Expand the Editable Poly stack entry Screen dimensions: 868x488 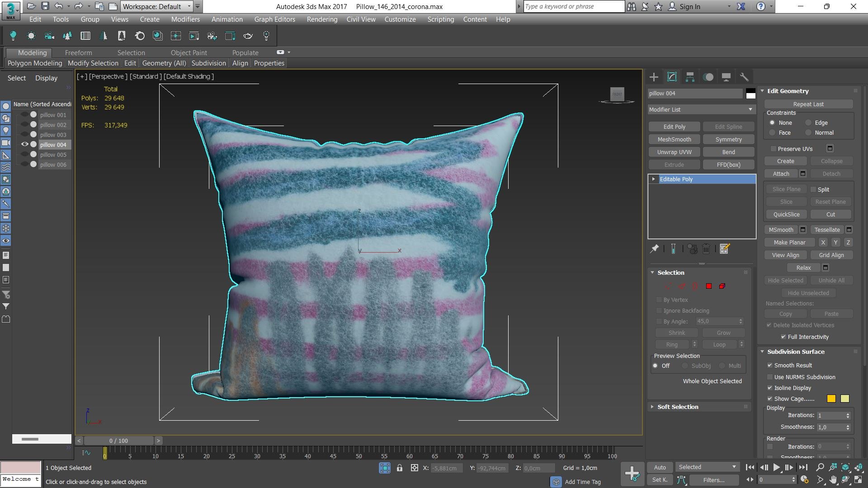click(x=653, y=179)
